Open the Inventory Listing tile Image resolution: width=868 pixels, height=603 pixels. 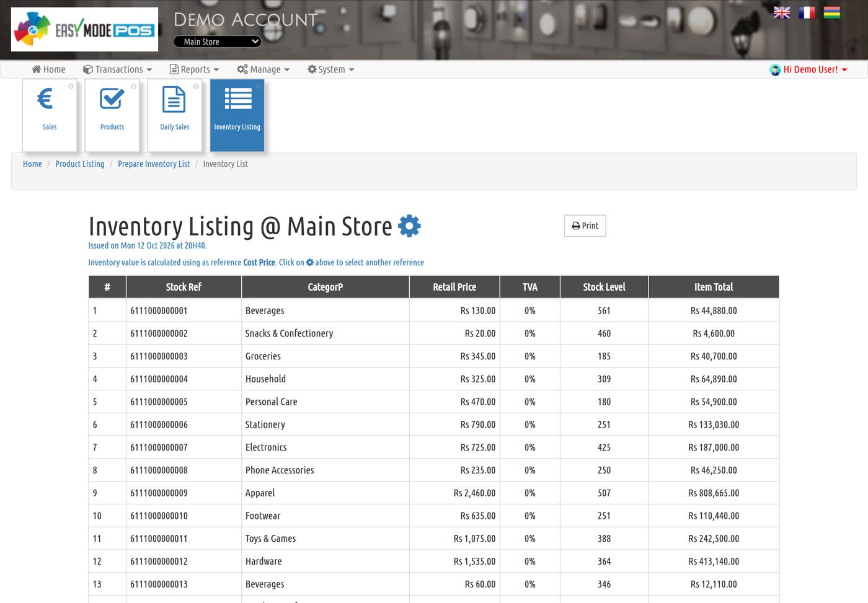click(x=237, y=115)
